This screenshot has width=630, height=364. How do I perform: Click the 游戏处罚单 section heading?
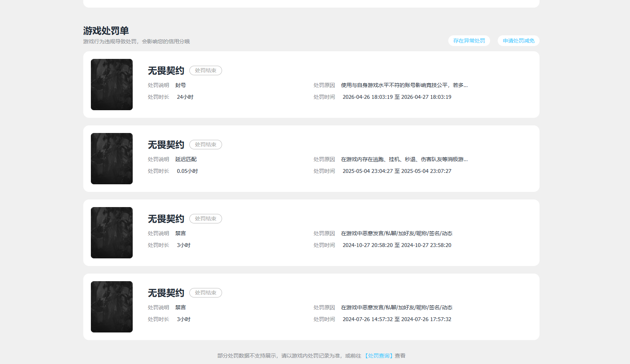point(106,31)
